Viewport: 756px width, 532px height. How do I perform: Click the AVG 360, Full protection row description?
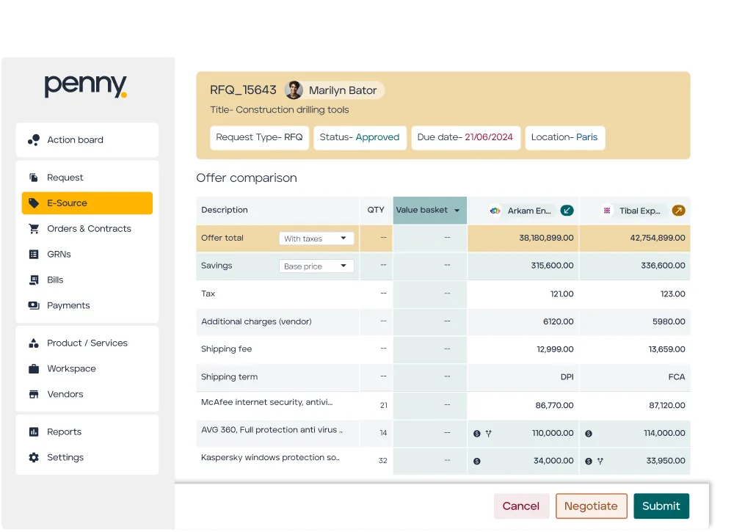[272, 430]
